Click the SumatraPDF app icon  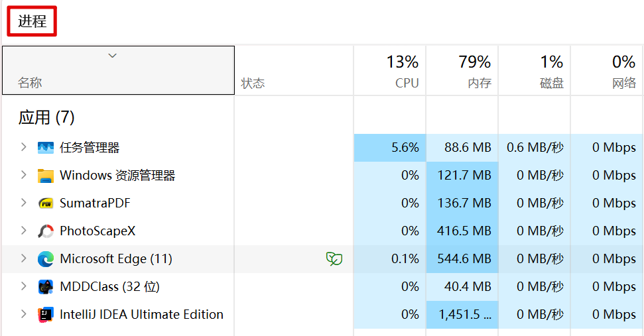[x=46, y=203]
